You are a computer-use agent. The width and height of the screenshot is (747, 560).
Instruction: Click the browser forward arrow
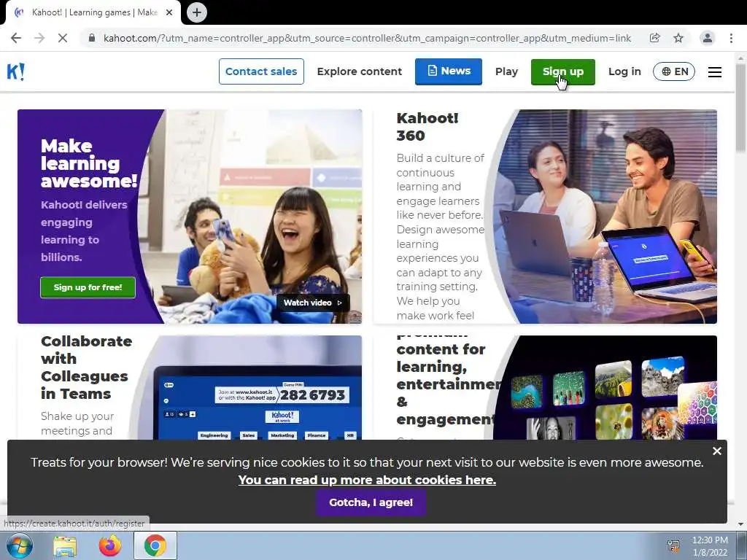[39, 38]
